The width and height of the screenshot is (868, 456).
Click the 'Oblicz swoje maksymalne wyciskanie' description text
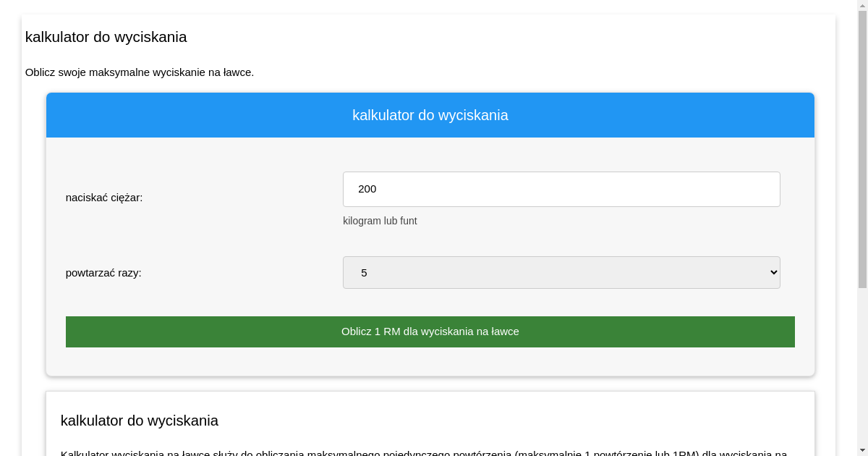(x=140, y=72)
